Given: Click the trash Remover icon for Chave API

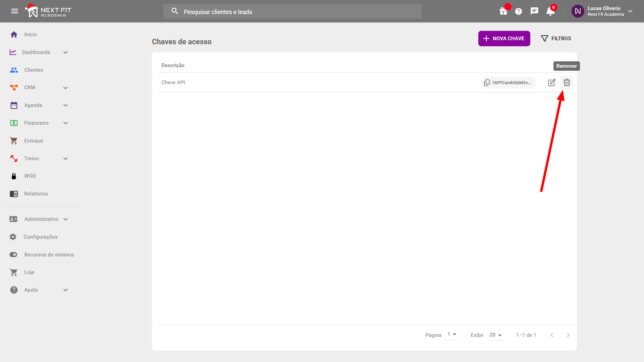Looking at the screenshot, I should pyautogui.click(x=567, y=82).
